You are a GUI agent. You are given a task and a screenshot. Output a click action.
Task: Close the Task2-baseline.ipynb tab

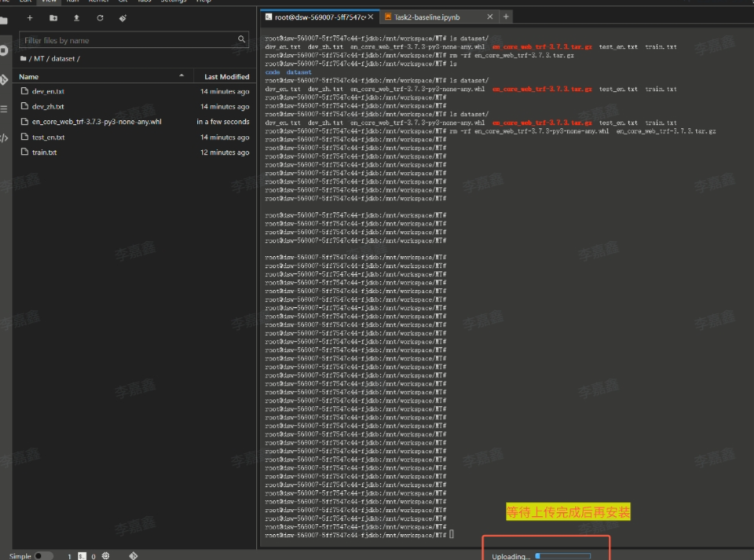click(x=490, y=16)
